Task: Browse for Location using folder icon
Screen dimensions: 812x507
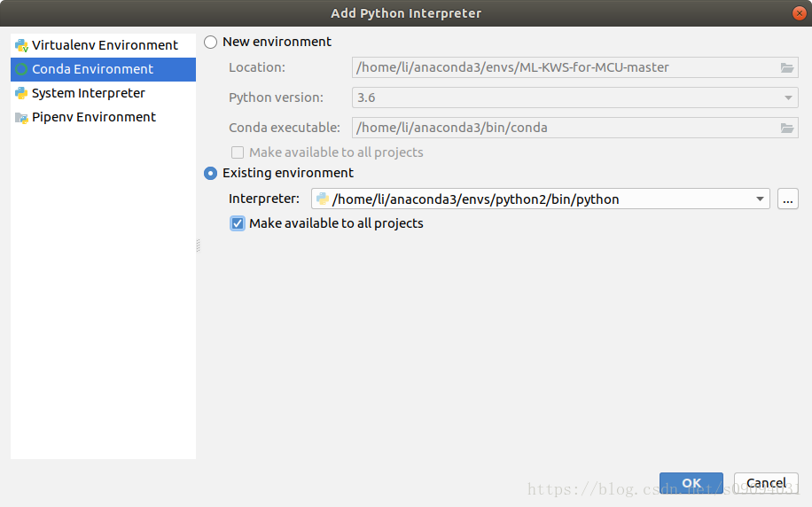Action: (x=787, y=68)
